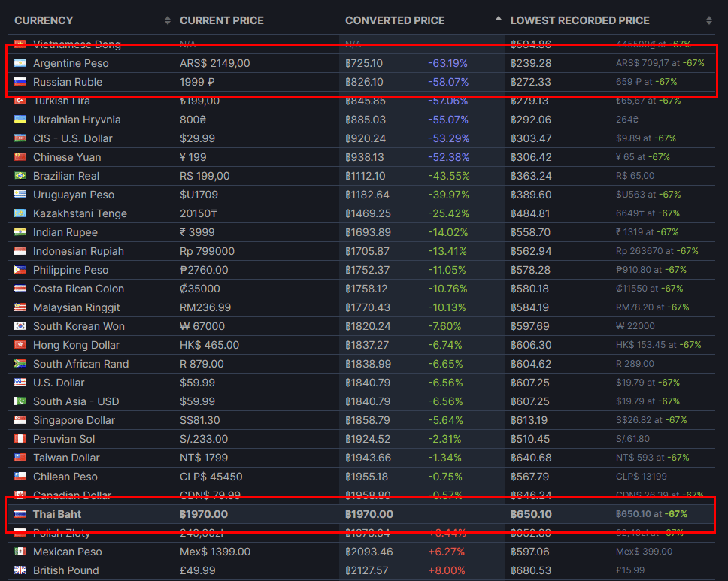Click the -63.19% price difference
The height and width of the screenshot is (581, 728).
[x=447, y=63]
